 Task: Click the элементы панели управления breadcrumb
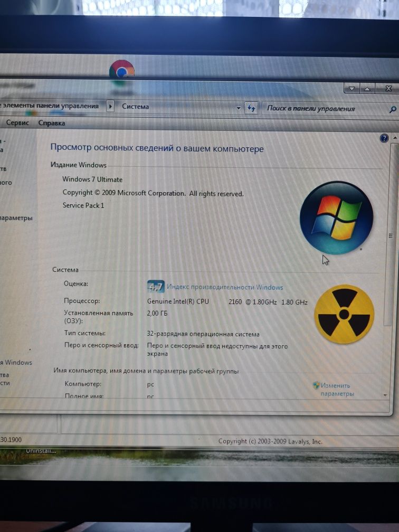tap(50, 106)
